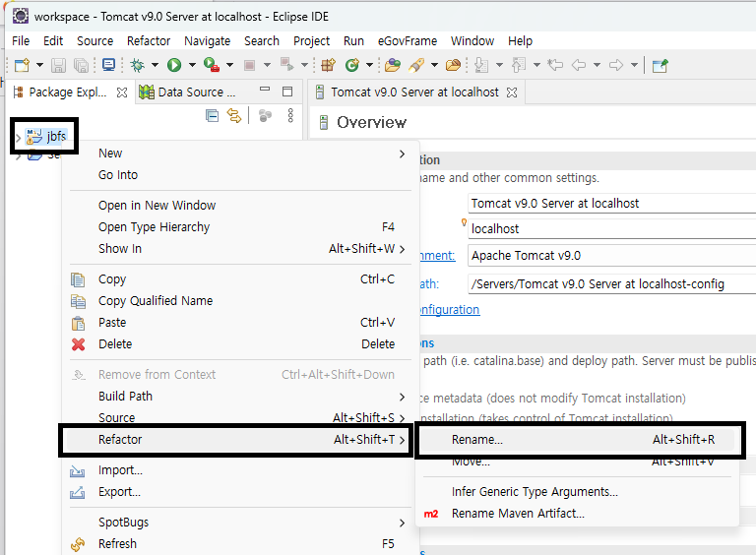
Task: Expand the jbfs project tree node
Action: pos(18,139)
